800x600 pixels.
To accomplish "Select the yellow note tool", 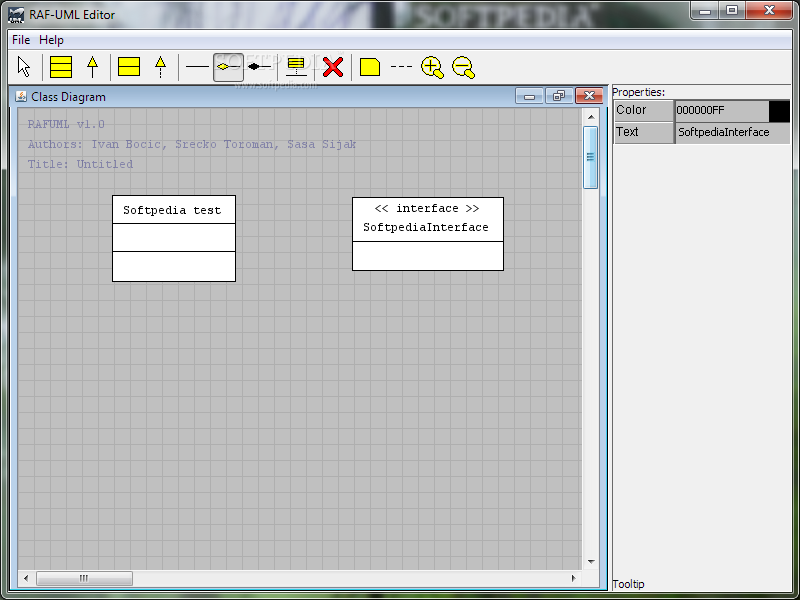I will point(370,67).
